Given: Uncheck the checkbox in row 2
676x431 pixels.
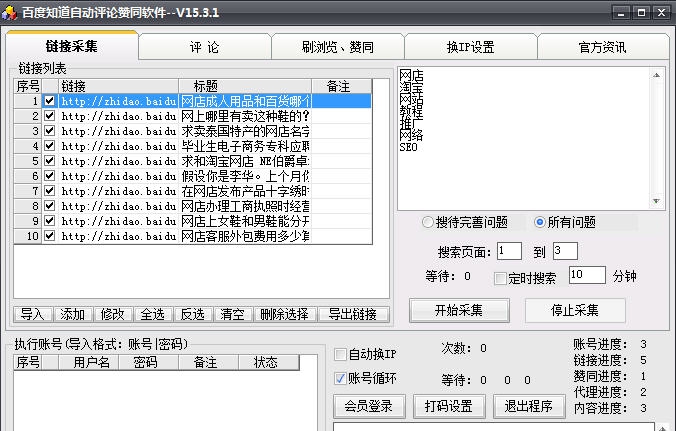Looking at the screenshot, I should (50, 116).
